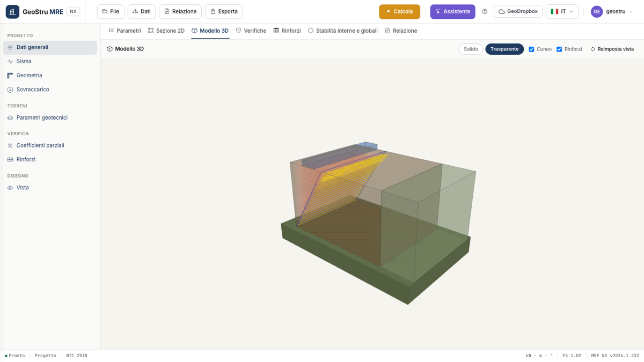Switch to the Parametri tab
Viewport: 644px width, 362px height.
coord(125,31)
